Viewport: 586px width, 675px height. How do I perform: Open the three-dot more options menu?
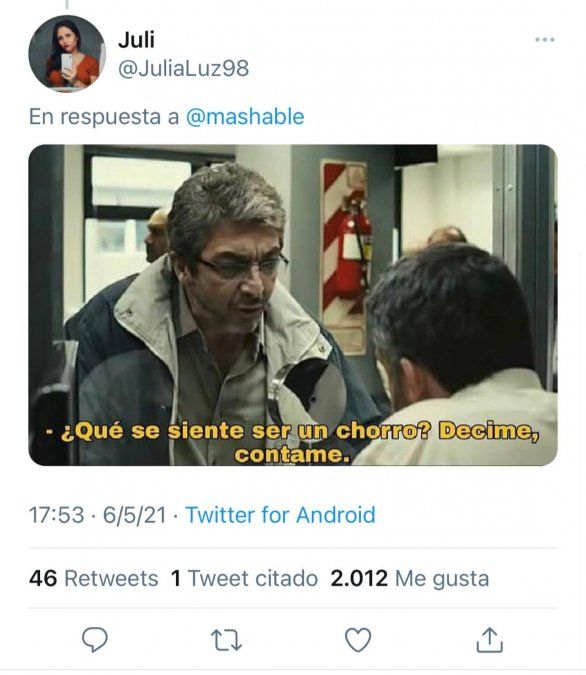coord(545,40)
